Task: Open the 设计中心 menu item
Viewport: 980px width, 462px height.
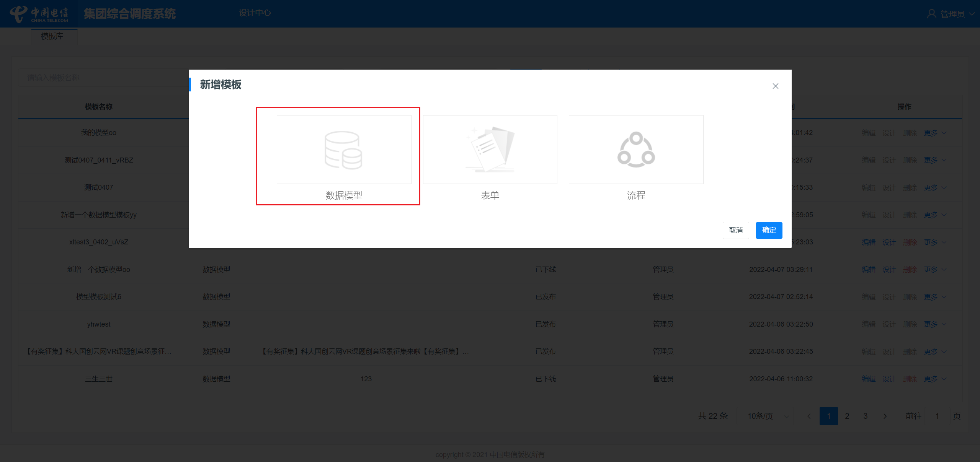Action: click(255, 13)
